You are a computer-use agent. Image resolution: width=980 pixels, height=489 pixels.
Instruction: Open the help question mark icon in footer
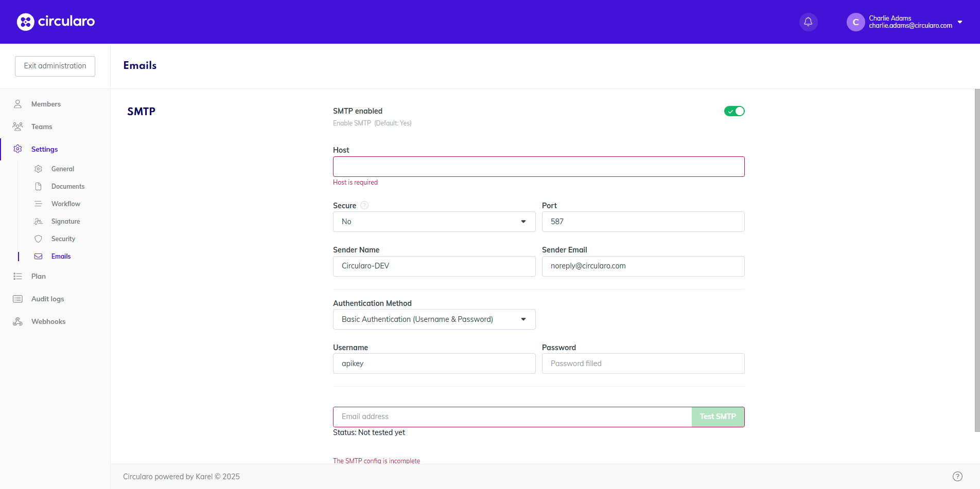(x=957, y=476)
